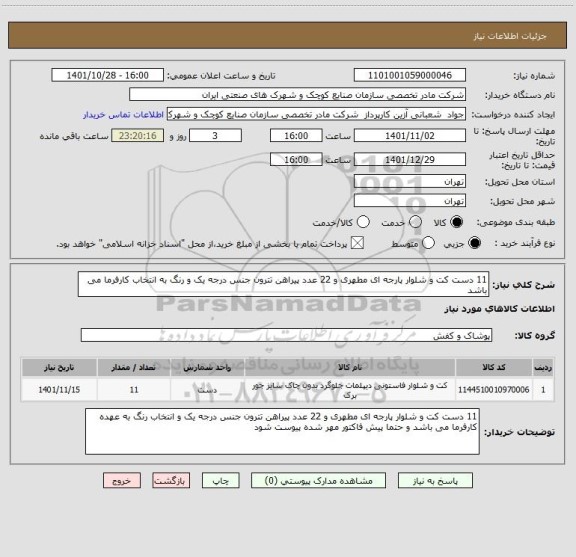576x557 pixels.
Task: Click the price validity date 1401/12/29 field
Action: pyautogui.click(x=410, y=159)
